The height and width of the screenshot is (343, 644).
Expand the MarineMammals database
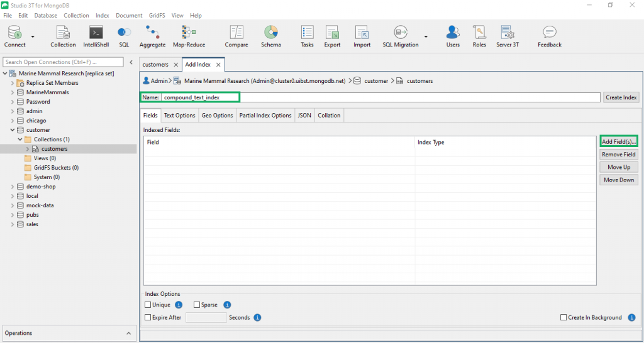tap(13, 92)
